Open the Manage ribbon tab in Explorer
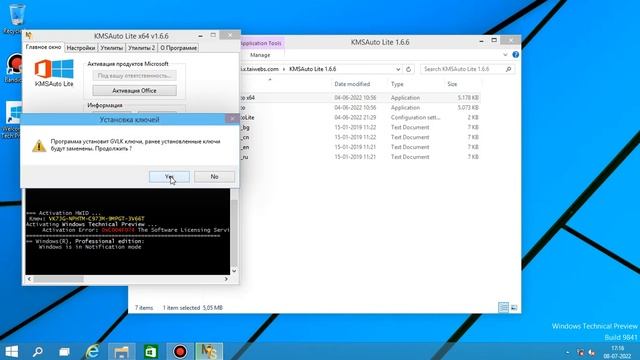Image resolution: width=640 pixels, height=360 pixels. pos(260,55)
